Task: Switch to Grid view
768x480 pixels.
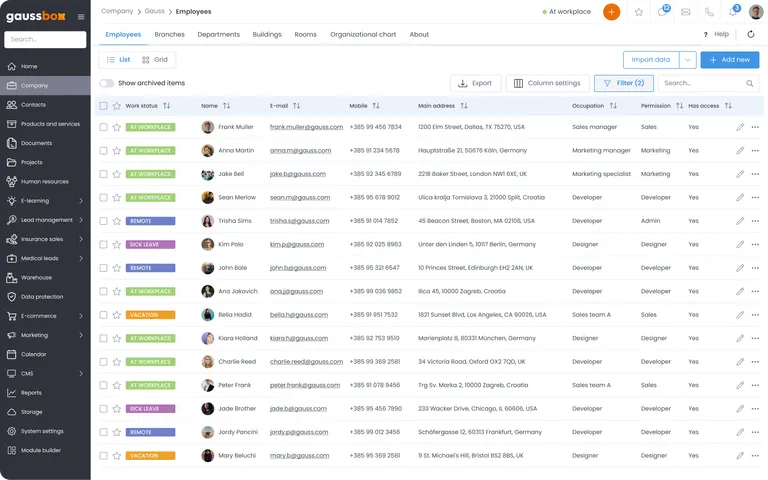Action: 155,60
